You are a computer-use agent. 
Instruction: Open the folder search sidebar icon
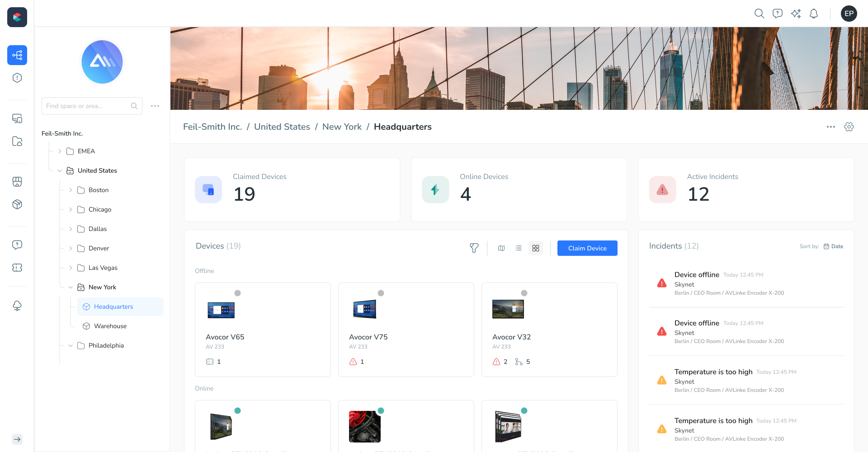click(x=17, y=141)
